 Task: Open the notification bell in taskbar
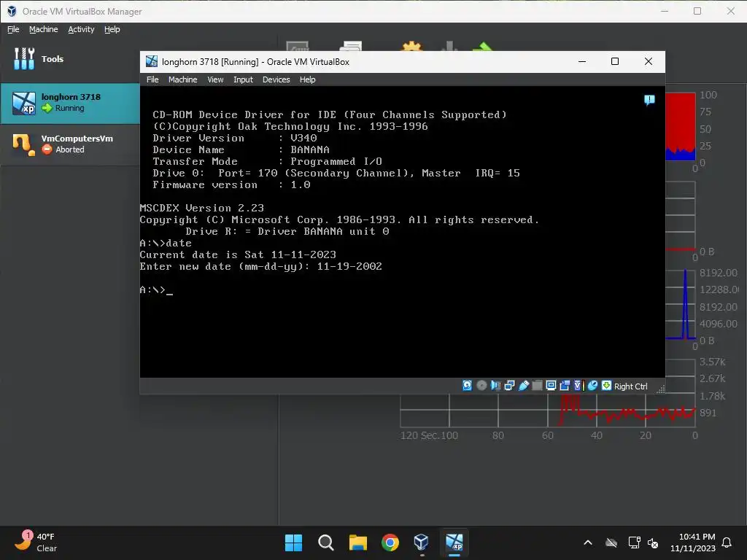pyautogui.click(x=727, y=542)
